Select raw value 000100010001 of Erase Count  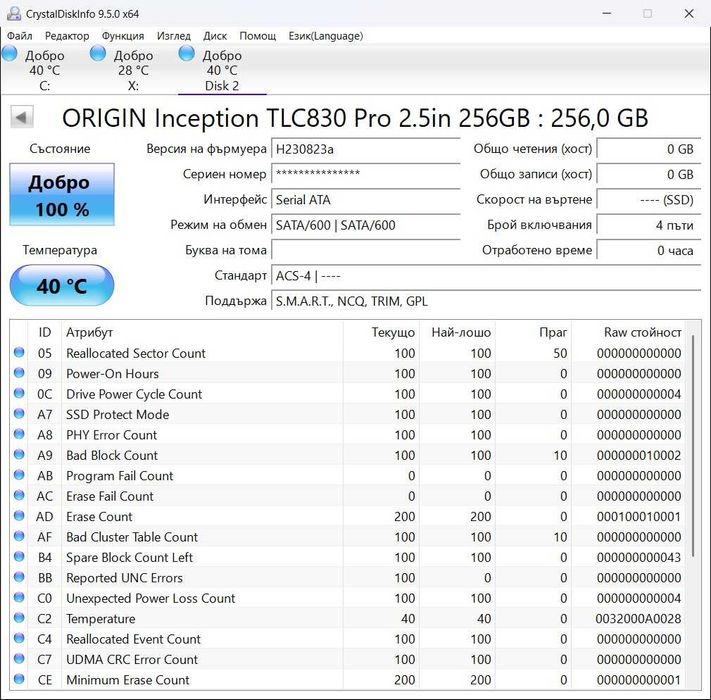638,517
